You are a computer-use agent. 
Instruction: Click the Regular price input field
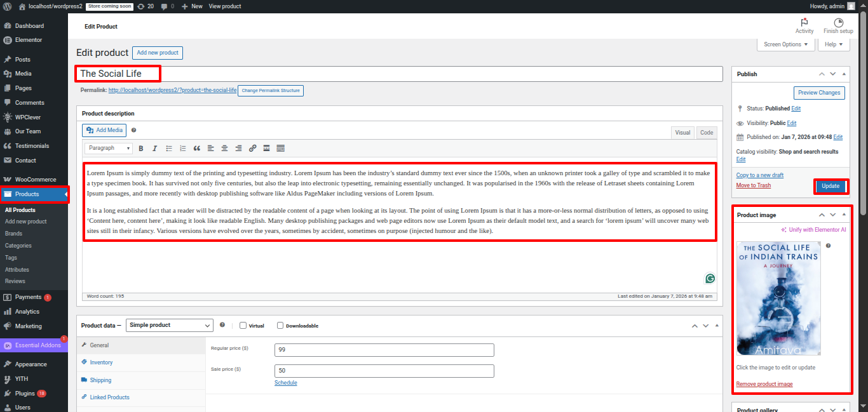384,350
